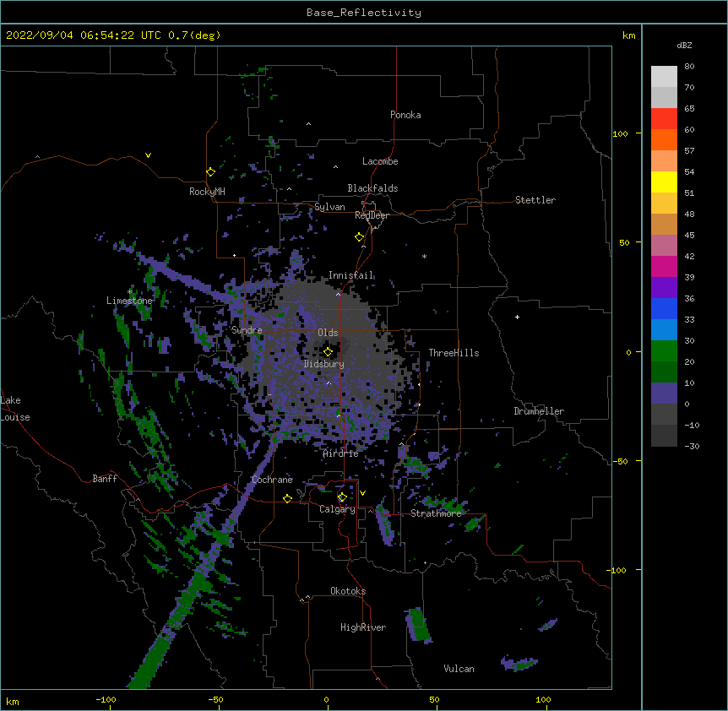Click the RedDeer city label
The width and height of the screenshot is (728, 711).
(x=372, y=215)
